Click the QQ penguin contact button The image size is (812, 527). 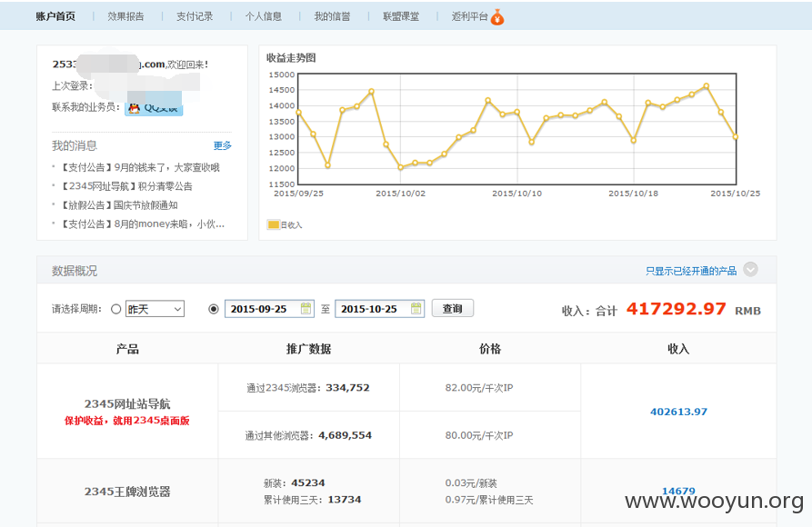(x=154, y=108)
